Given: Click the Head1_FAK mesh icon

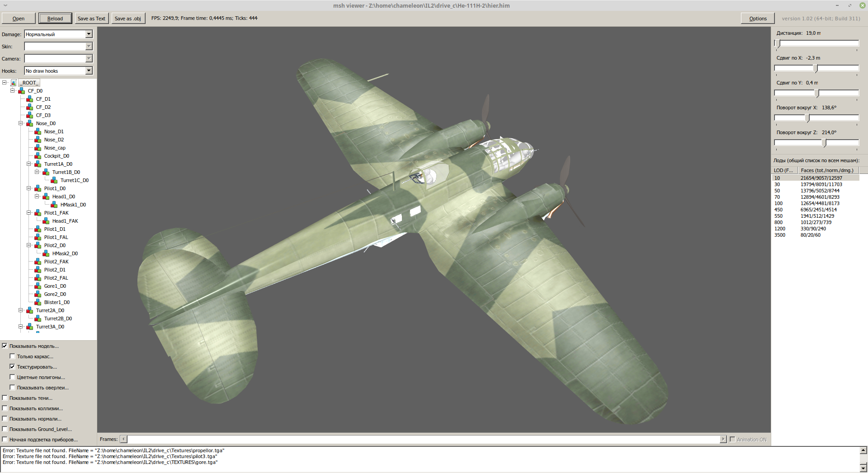Looking at the screenshot, I should pyautogui.click(x=46, y=221).
